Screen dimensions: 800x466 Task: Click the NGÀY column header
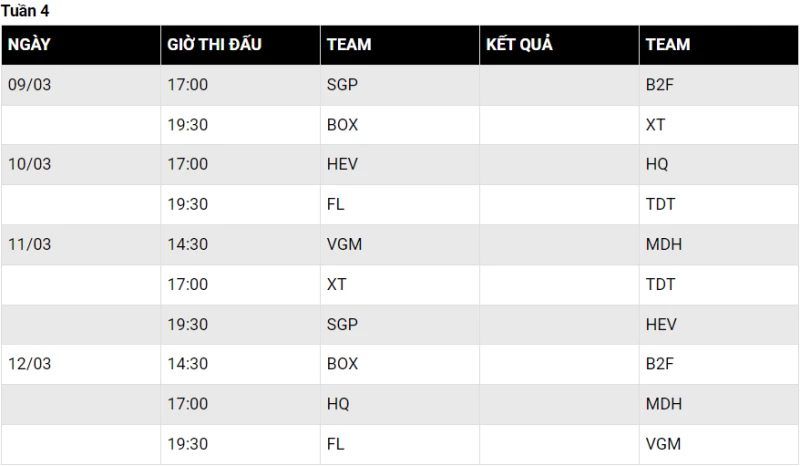pyautogui.click(x=30, y=45)
